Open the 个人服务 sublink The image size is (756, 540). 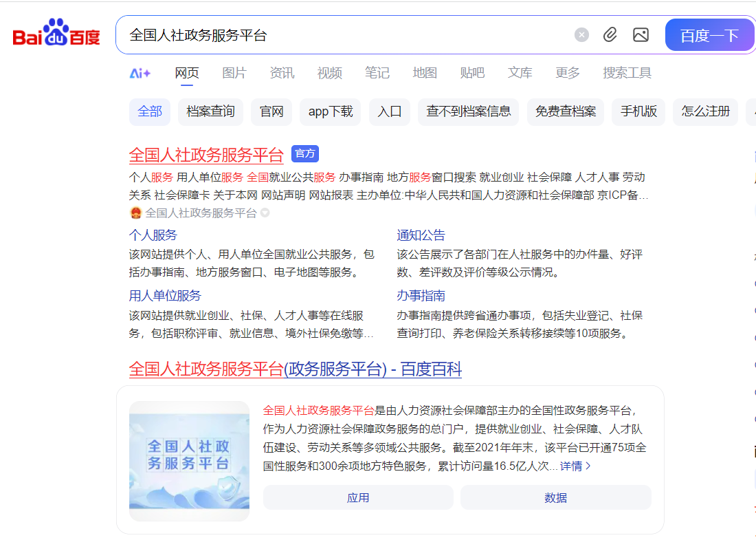tap(153, 235)
